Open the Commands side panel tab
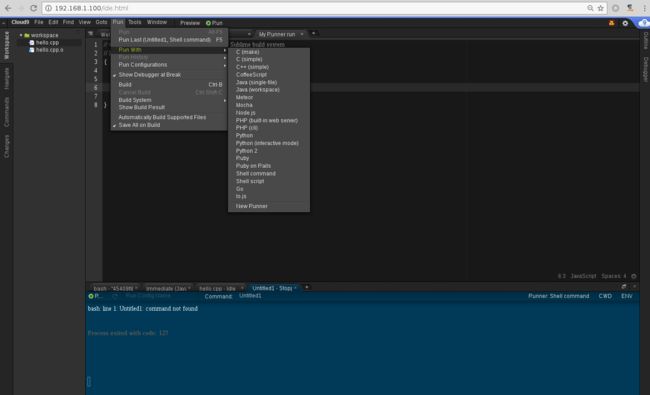650x395 pixels. 6,111
